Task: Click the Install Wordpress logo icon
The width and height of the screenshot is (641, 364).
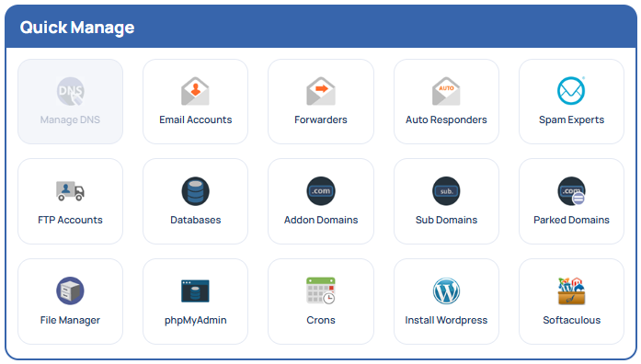Action: [446, 290]
